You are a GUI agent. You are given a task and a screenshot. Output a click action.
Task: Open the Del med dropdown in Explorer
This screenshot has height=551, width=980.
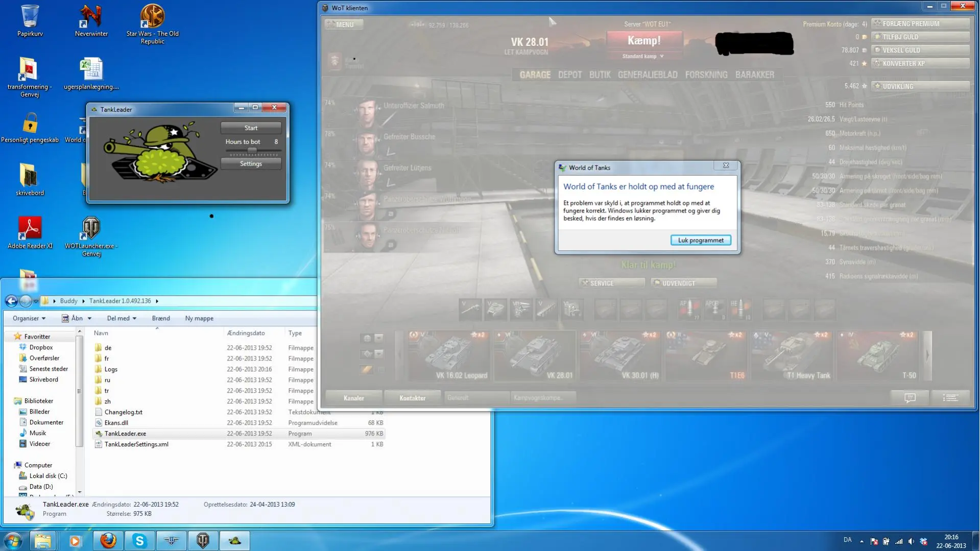tap(122, 318)
